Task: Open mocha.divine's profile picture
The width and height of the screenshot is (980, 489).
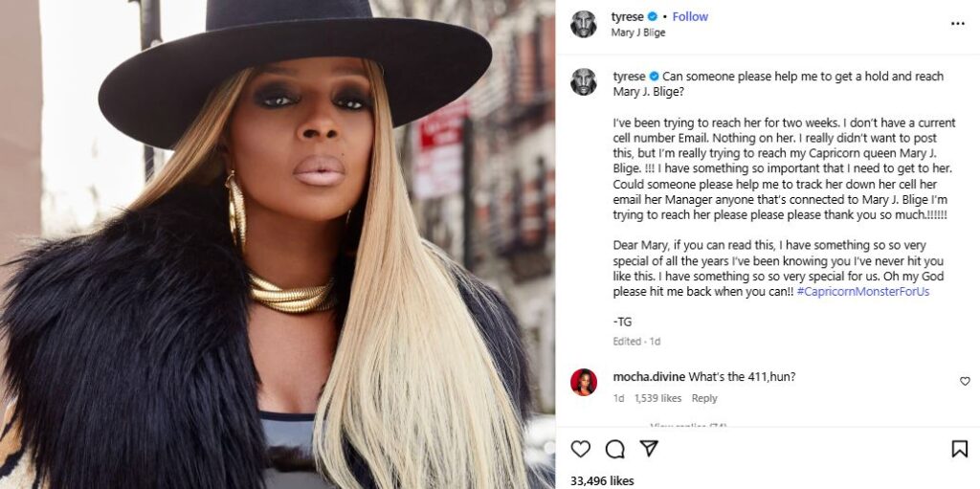Action: click(x=583, y=382)
